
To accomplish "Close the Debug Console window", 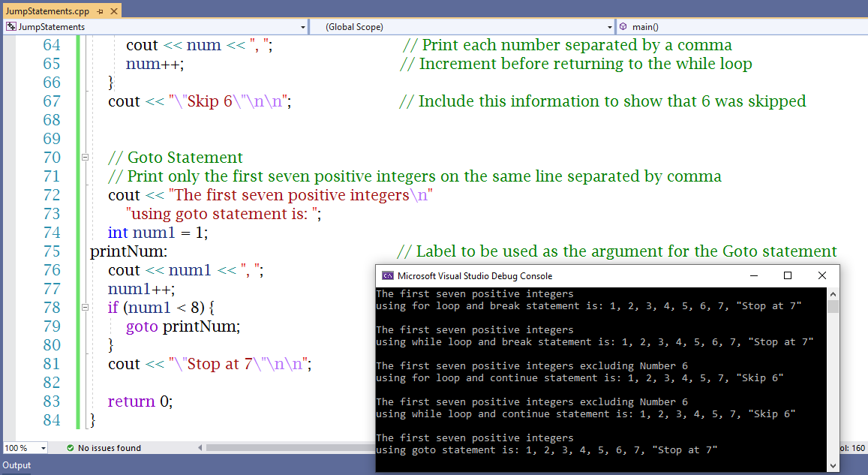I will [x=822, y=275].
